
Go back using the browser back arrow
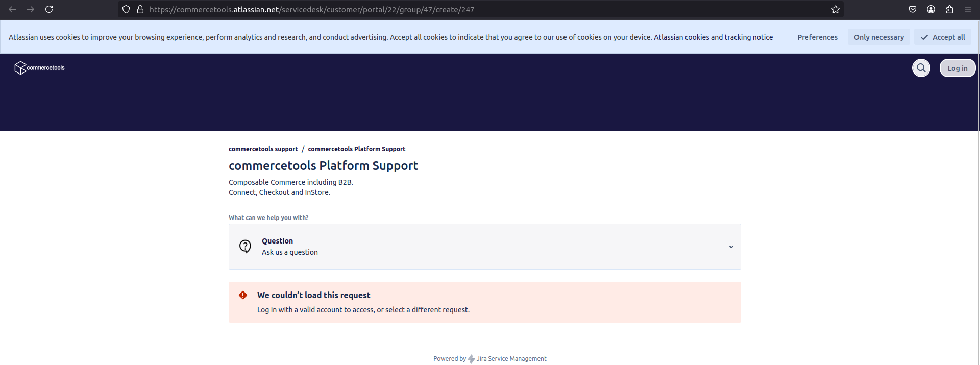[12, 9]
